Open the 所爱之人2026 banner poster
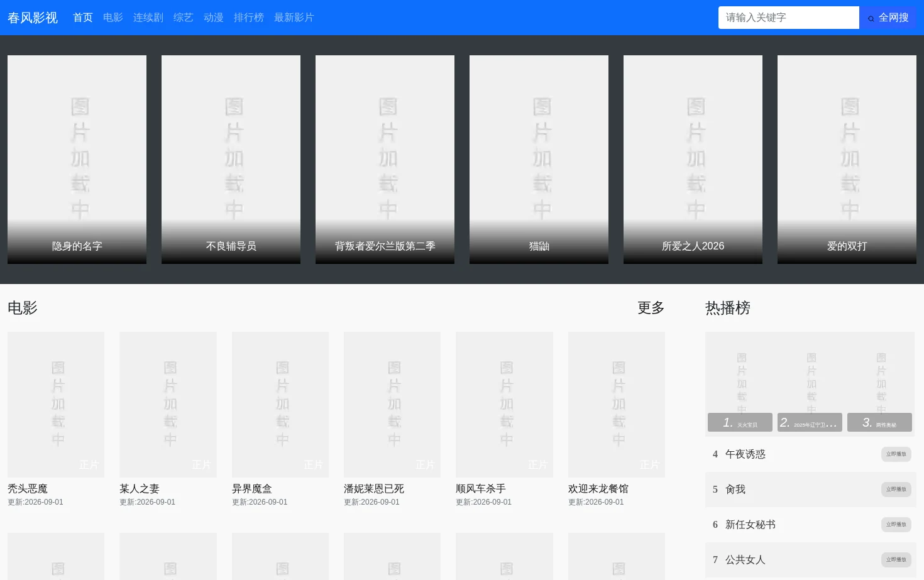Image resolution: width=924 pixels, height=580 pixels. (693, 160)
